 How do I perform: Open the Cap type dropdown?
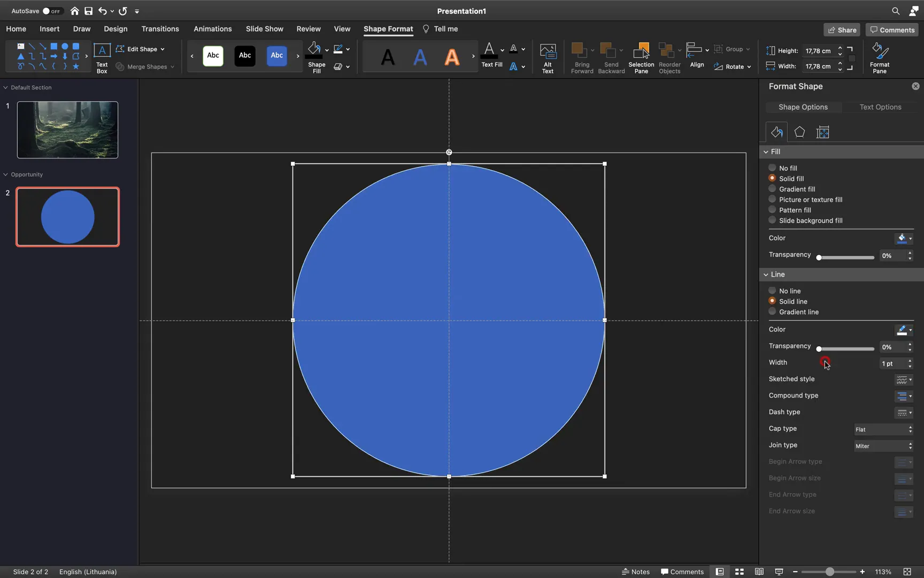(884, 429)
